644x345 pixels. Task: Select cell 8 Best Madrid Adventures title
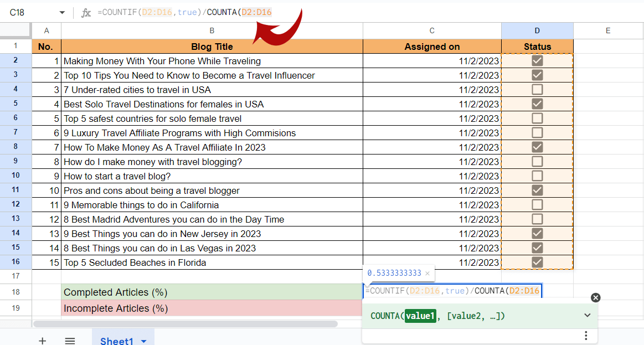pos(212,219)
